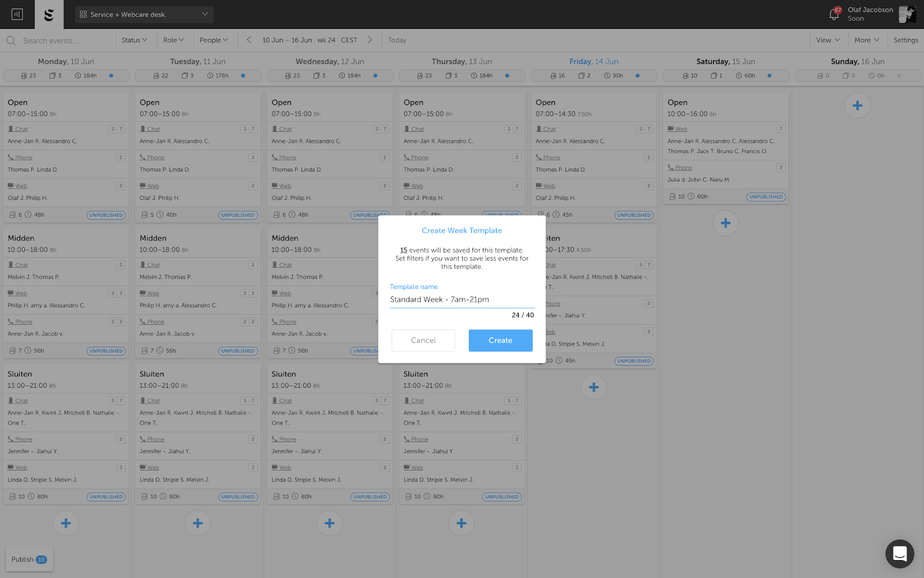This screenshot has width=924, height=578.
Task: Open the Shiftbase S logo home
Action: pyautogui.click(x=49, y=14)
